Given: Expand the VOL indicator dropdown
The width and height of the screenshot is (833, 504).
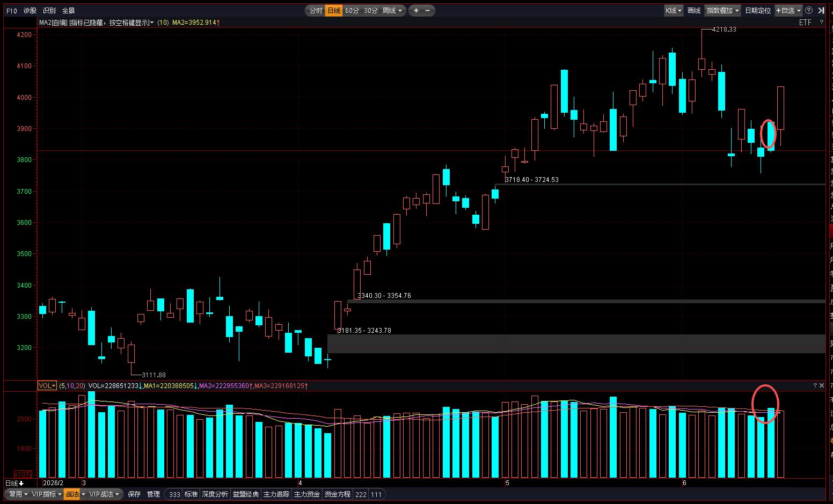Looking at the screenshot, I should [x=47, y=385].
